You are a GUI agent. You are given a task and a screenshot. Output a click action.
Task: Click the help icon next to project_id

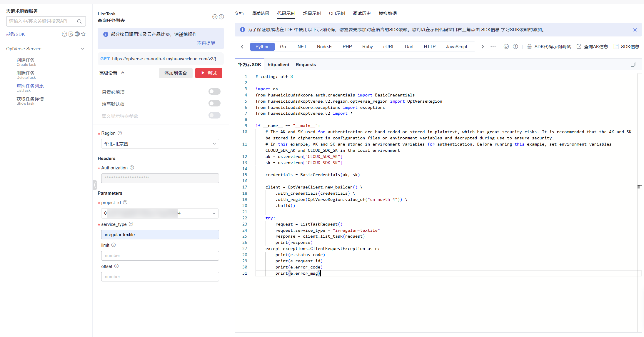(125, 202)
